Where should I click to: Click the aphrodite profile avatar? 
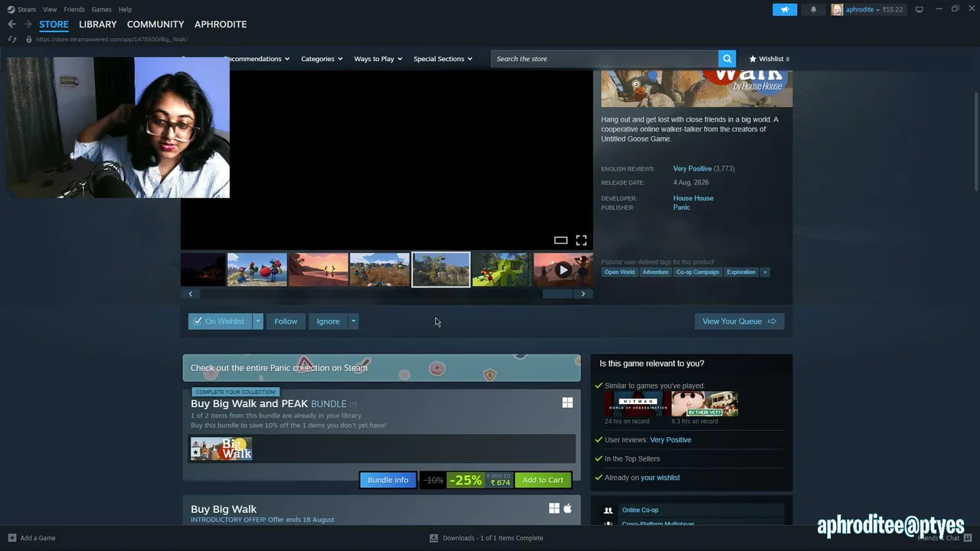pos(837,9)
